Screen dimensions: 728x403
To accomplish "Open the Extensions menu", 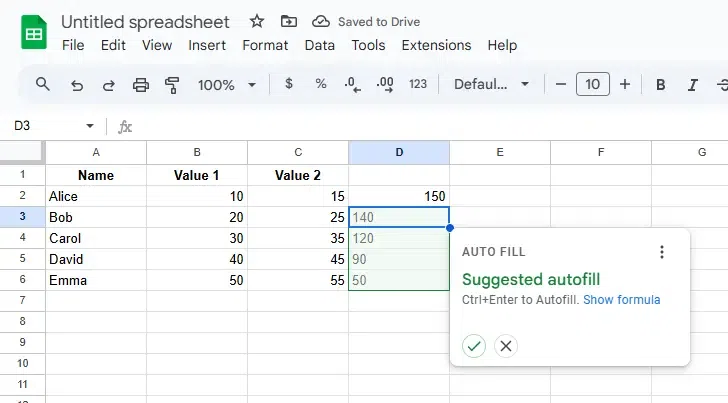I will [x=436, y=45].
